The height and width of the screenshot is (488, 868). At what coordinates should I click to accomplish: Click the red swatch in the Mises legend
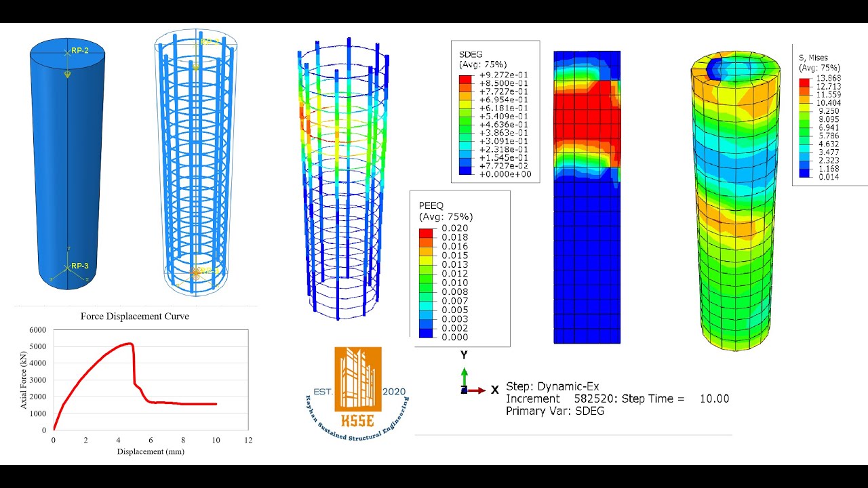coord(804,82)
